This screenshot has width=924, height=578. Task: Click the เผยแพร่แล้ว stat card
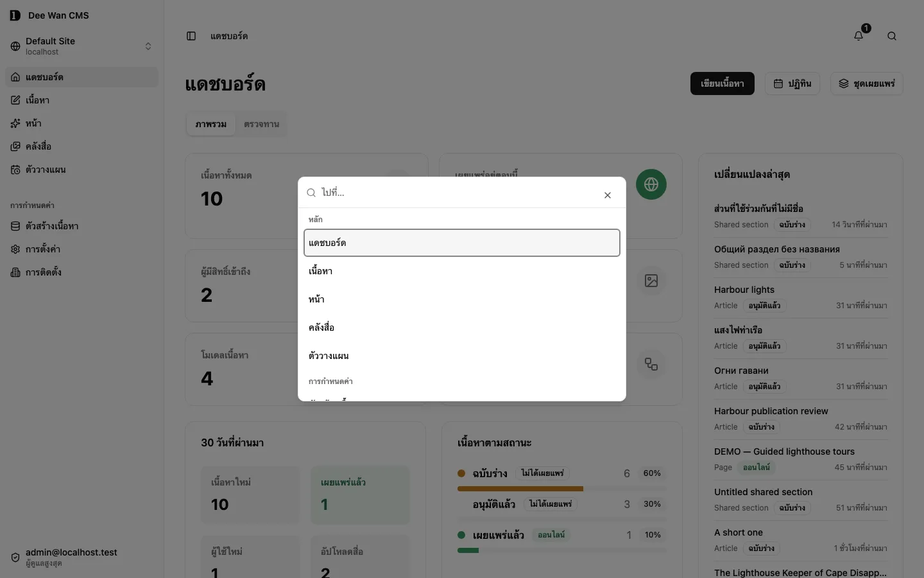coord(360,495)
